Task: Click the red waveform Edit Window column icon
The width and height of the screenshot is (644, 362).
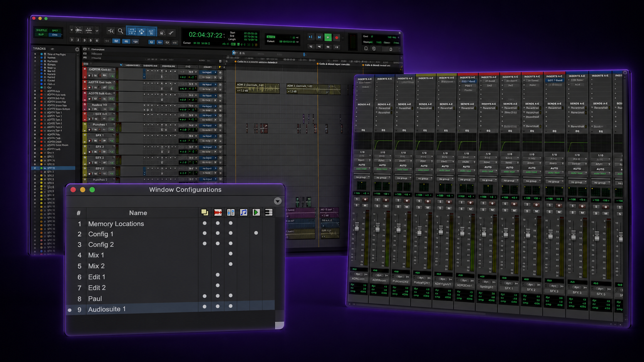Action: [x=218, y=212]
